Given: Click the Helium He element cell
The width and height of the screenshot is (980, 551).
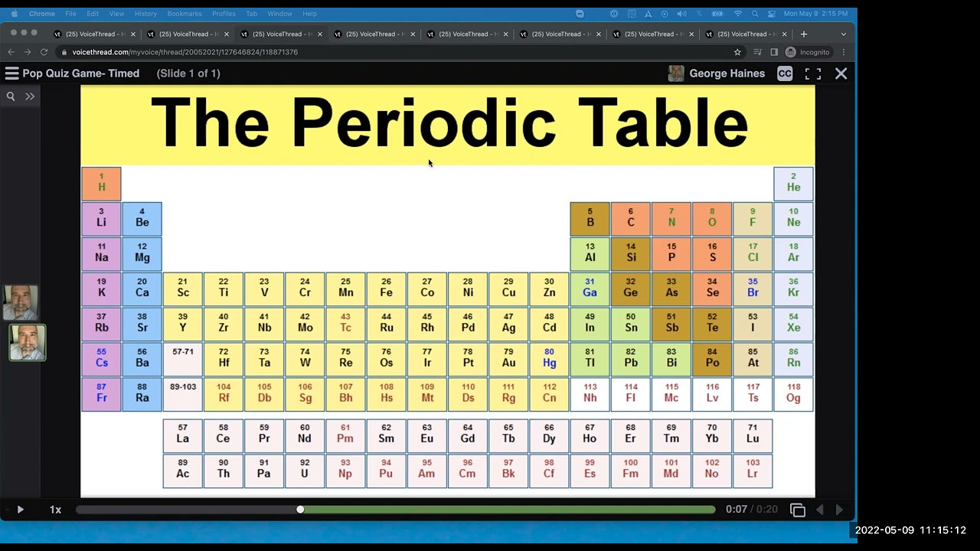Looking at the screenshot, I should pyautogui.click(x=793, y=184).
